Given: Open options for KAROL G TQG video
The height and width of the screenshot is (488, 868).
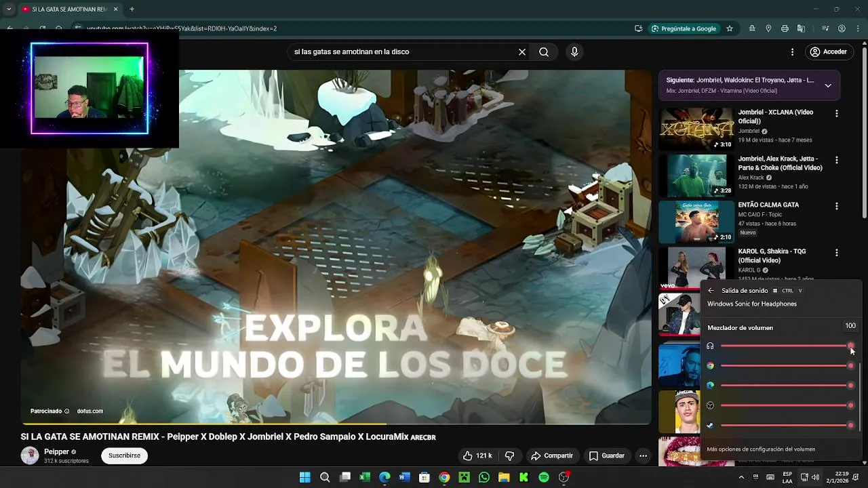Looking at the screenshot, I should click(x=837, y=252).
